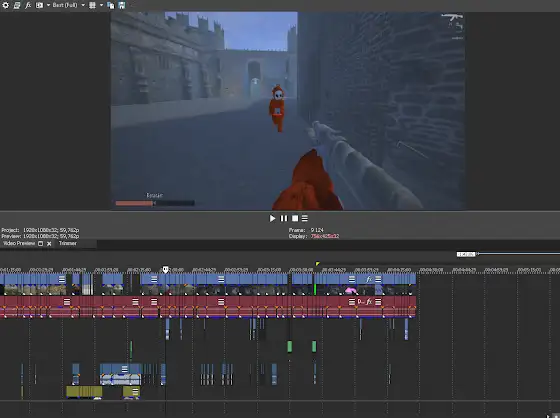560x418 pixels.
Task: Select the pink overlay on video track
Action: point(351,291)
